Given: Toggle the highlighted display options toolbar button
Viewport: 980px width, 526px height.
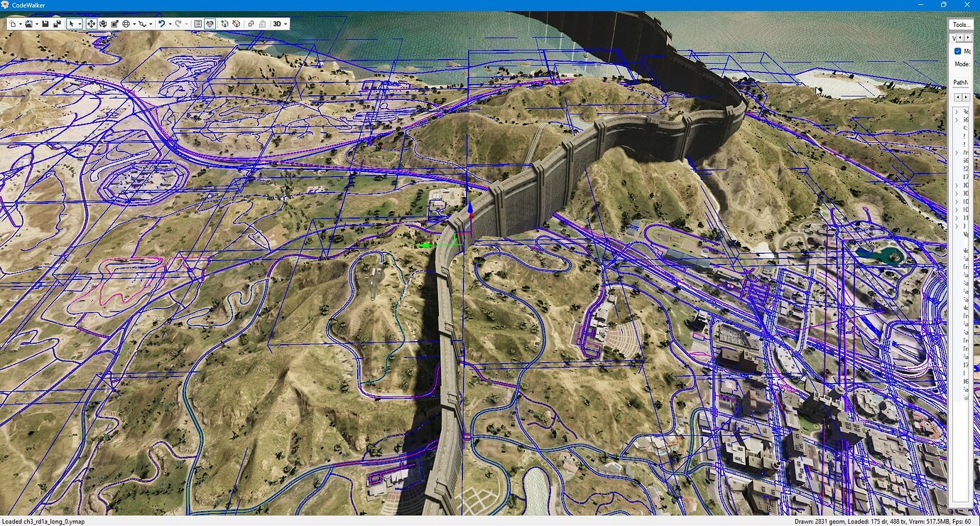Looking at the screenshot, I should coord(209,23).
